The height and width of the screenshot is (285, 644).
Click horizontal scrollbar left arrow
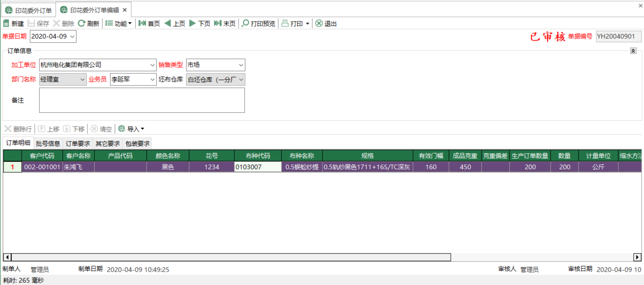(x=7, y=257)
